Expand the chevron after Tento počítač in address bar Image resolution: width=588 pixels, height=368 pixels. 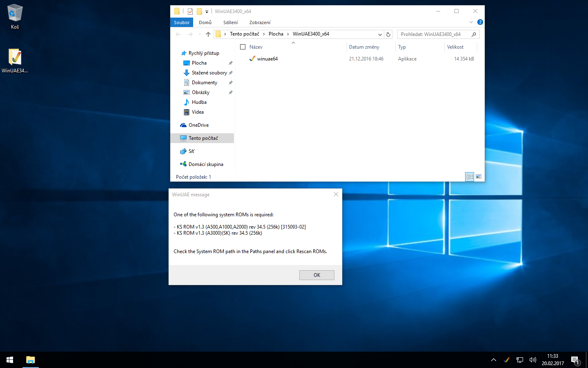click(264, 34)
